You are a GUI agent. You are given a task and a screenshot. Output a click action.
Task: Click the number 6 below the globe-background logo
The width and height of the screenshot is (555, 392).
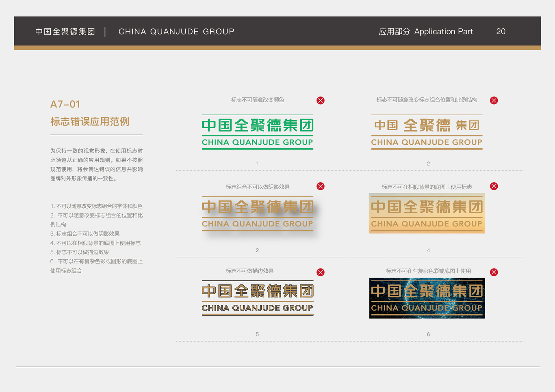coord(428,334)
